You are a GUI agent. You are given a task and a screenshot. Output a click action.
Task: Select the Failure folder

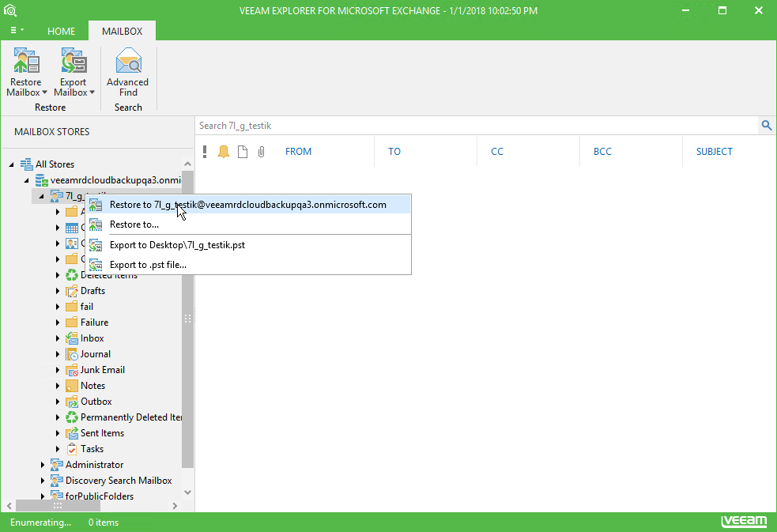(x=94, y=323)
